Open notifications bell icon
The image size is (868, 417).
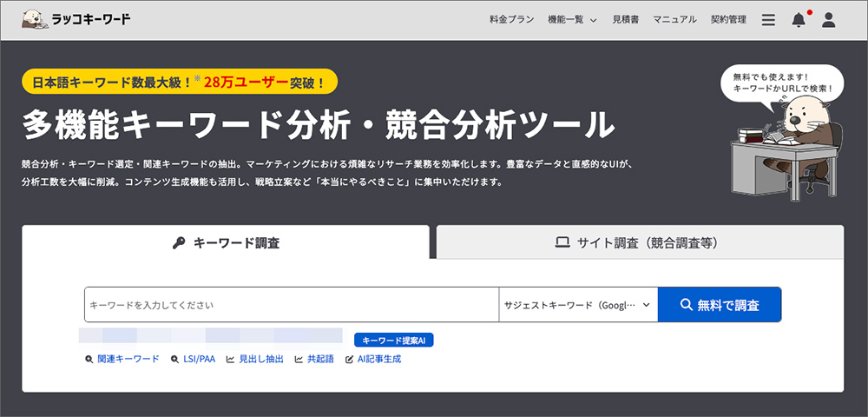coord(799,20)
